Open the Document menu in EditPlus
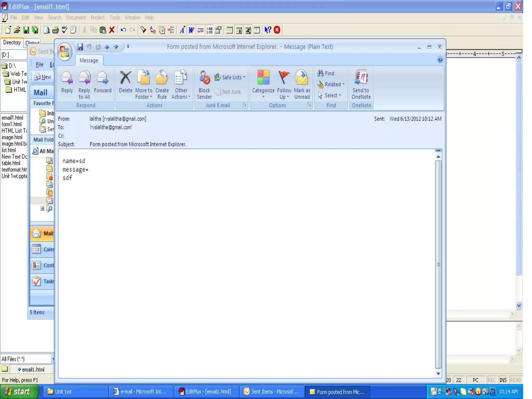 [76, 17]
